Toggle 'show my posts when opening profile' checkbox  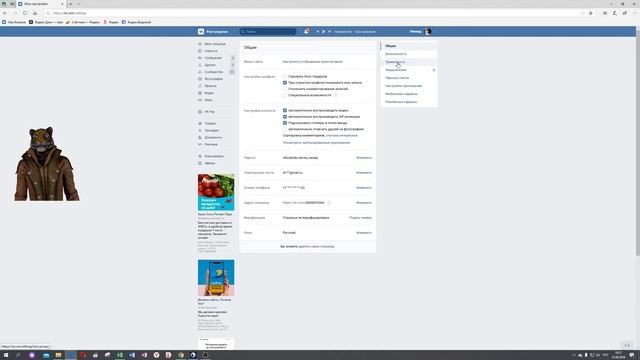[x=285, y=82]
